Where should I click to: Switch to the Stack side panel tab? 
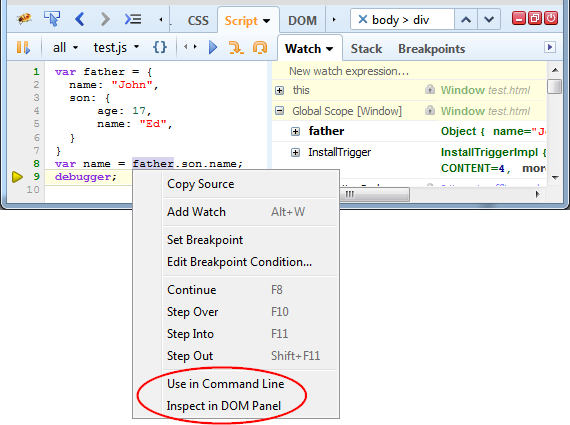tap(366, 49)
